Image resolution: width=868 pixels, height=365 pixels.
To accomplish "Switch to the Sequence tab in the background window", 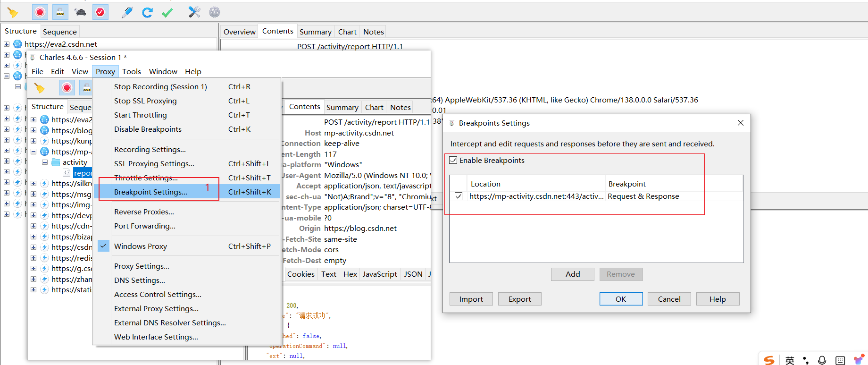I will coord(59,32).
